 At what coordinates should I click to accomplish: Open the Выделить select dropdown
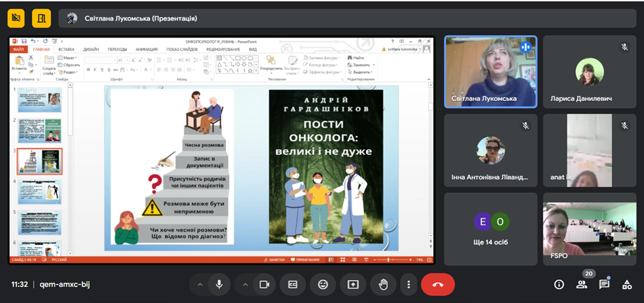[x=361, y=71]
